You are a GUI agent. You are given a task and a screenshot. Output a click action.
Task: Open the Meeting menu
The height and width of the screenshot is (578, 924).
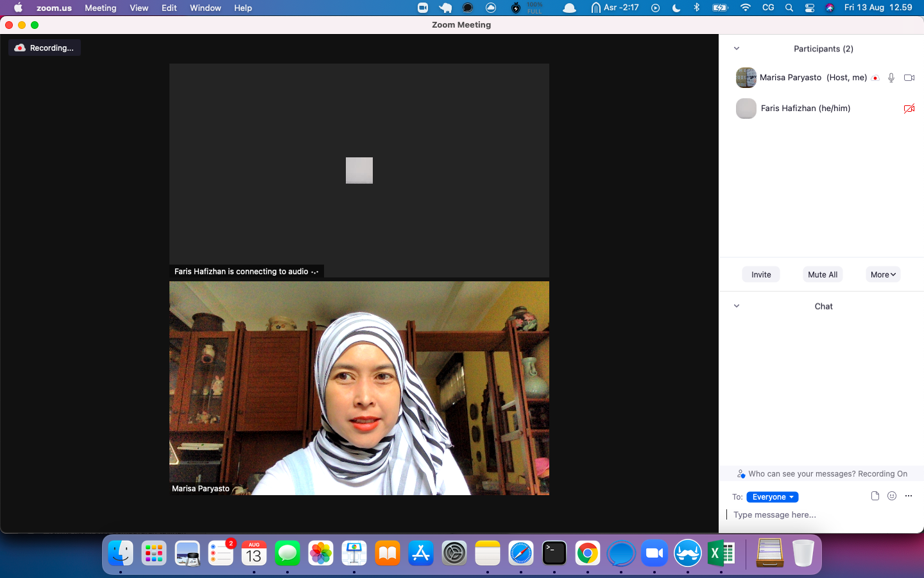[101, 8]
